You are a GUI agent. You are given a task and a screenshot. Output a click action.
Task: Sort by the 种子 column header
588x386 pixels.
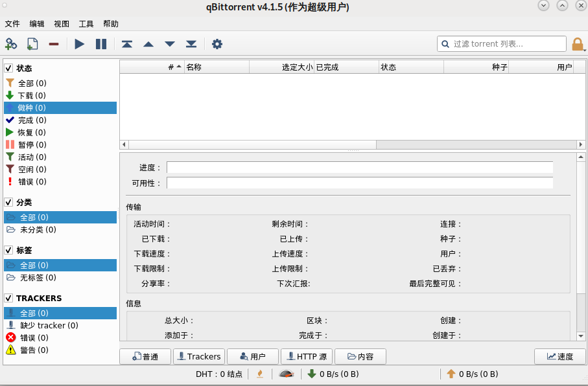[476, 67]
